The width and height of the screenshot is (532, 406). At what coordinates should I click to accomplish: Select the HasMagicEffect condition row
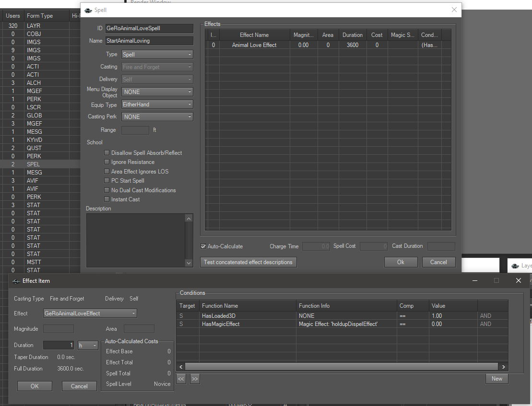click(x=342, y=324)
